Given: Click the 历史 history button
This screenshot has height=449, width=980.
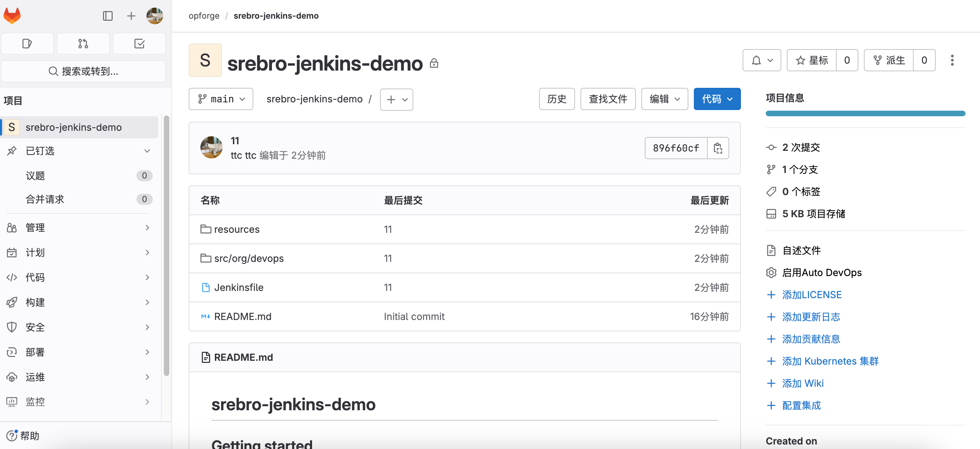Looking at the screenshot, I should (x=557, y=99).
